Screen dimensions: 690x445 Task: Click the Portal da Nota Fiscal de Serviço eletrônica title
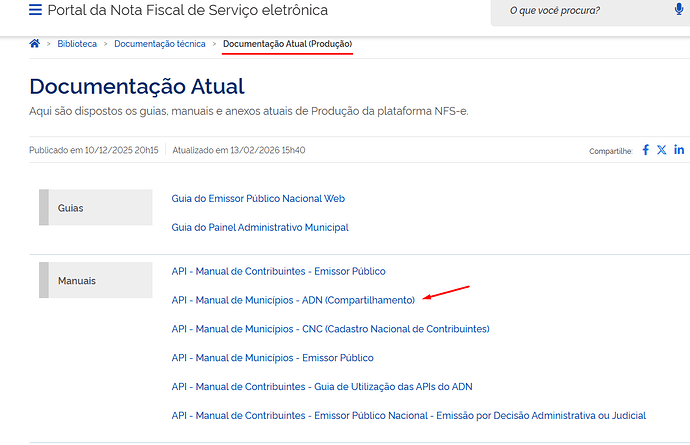tap(188, 11)
